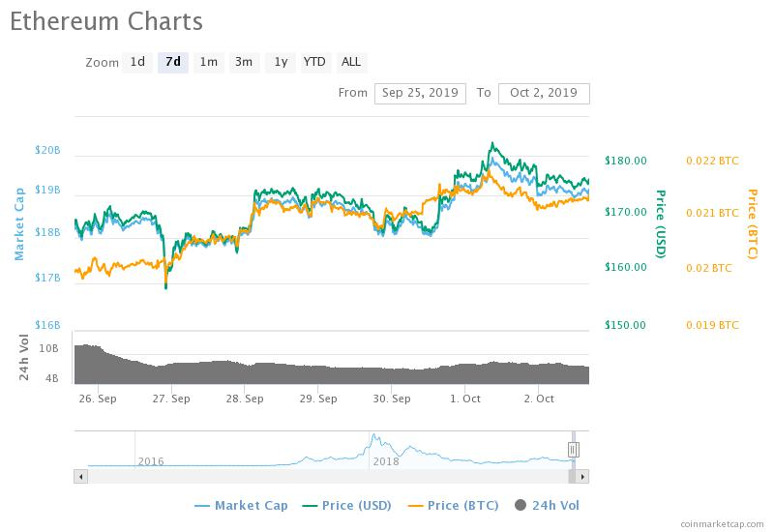This screenshot has height=532, width=774.
Task: Click the 0.019 BTC axis label
Action: click(x=712, y=325)
